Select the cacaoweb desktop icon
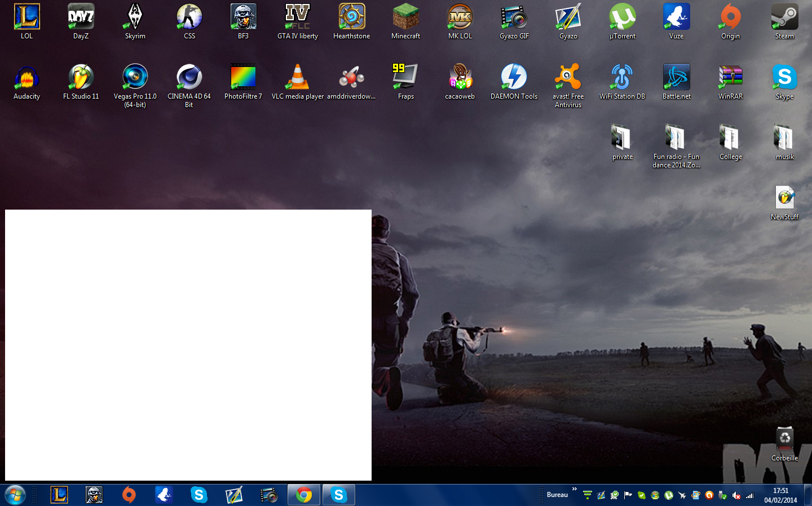Image resolution: width=812 pixels, height=506 pixels. 460,82
